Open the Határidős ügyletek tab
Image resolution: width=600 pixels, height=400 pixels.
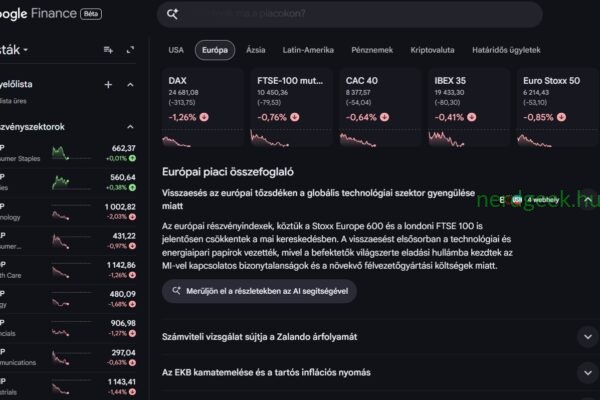coord(506,50)
